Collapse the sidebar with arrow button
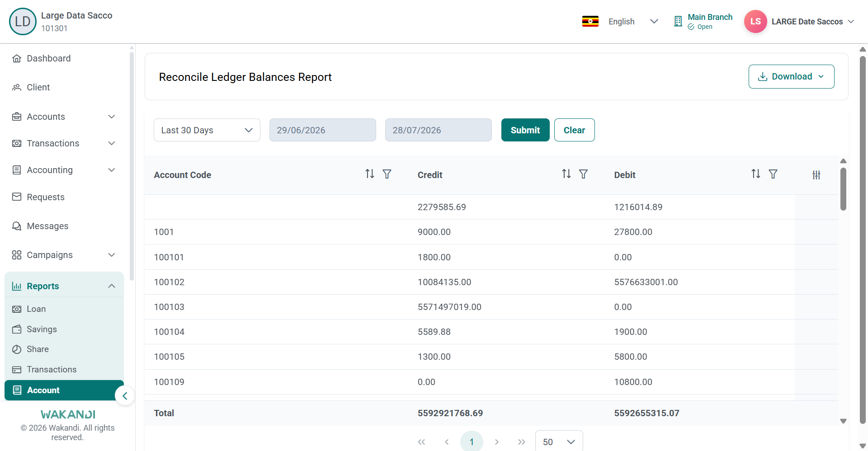Image resolution: width=868 pixels, height=451 pixels. (x=125, y=396)
